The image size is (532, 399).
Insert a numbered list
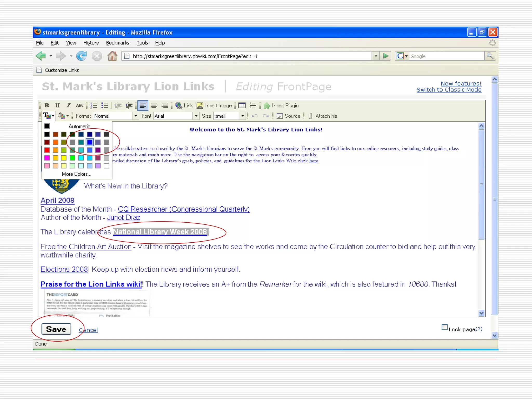pyautogui.click(x=94, y=105)
